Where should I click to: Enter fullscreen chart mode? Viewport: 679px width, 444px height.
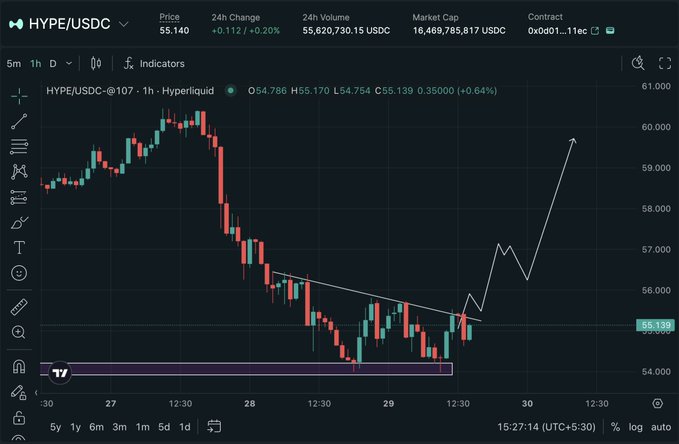(x=665, y=63)
